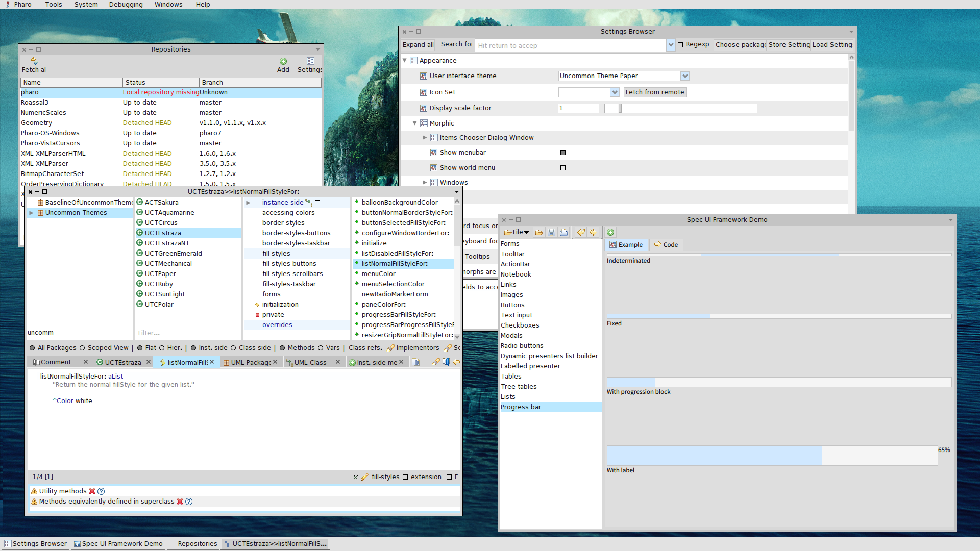Click the green plus icon in Spec demo
Image resolution: width=980 pixels, height=551 pixels.
coord(610,233)
